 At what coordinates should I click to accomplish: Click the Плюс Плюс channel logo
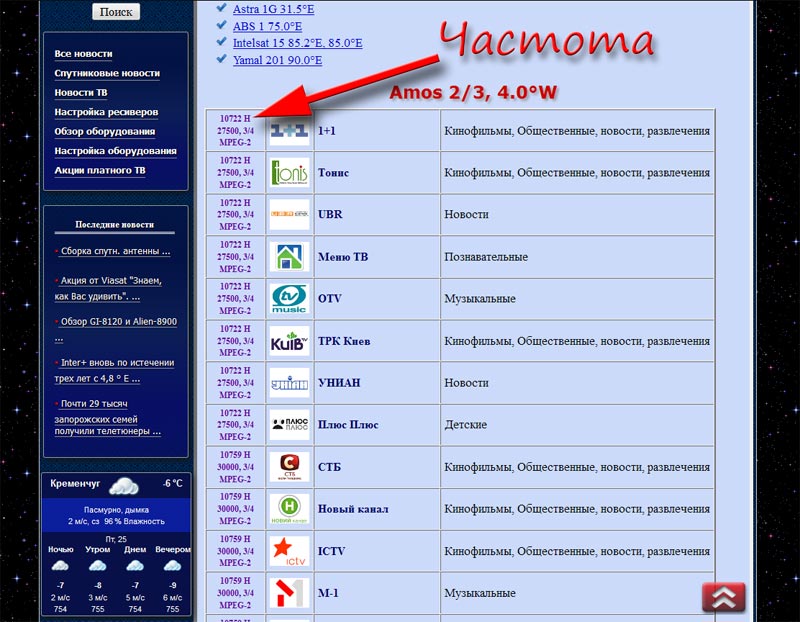(x=289, y=425)
